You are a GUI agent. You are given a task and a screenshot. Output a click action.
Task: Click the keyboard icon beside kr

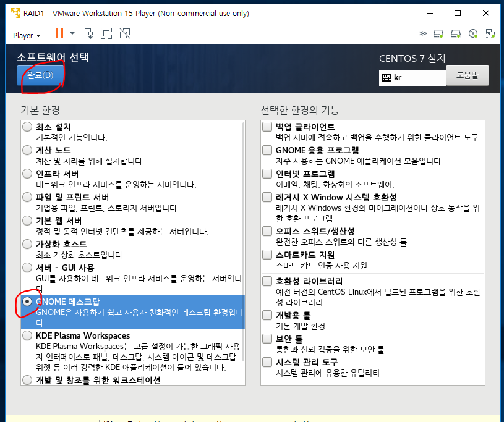pos(387,78)
